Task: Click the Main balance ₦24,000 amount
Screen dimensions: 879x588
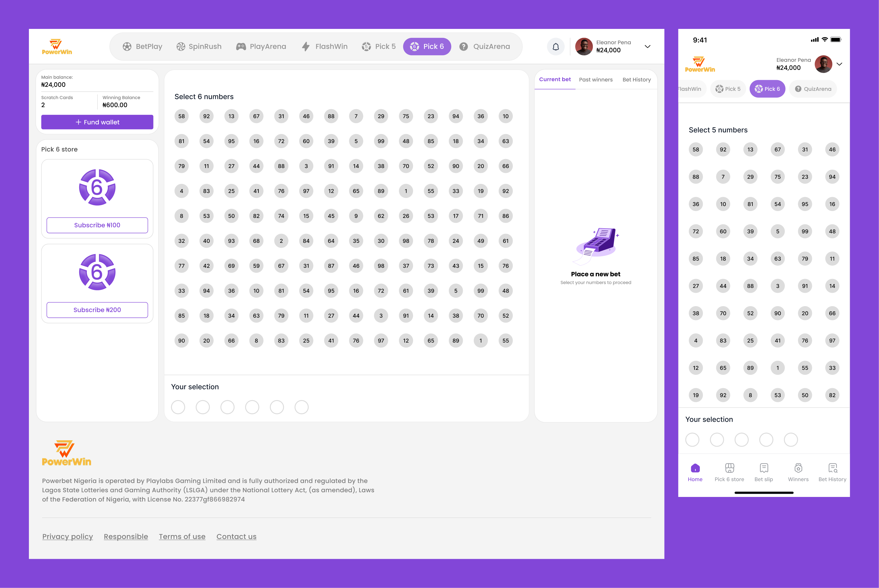Action: point(53,85)
